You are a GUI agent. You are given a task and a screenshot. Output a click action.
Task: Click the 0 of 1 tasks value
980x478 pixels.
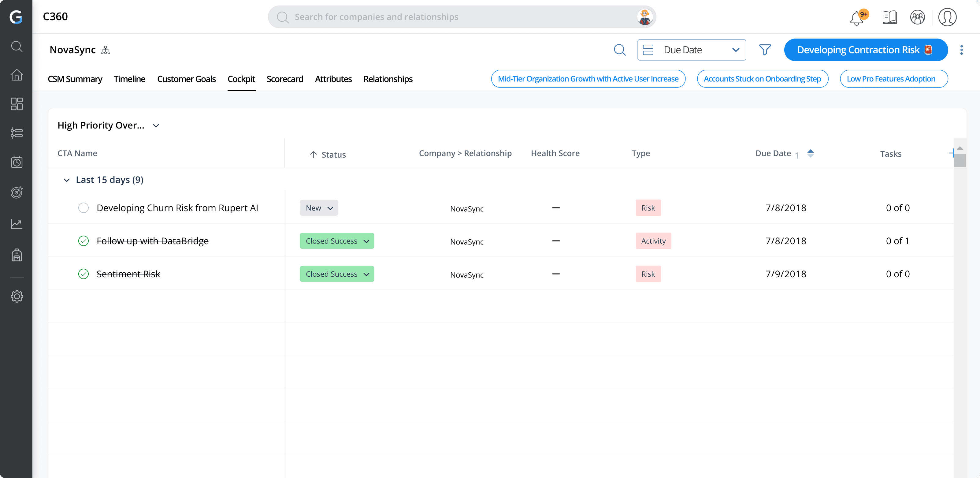[897, 241]
